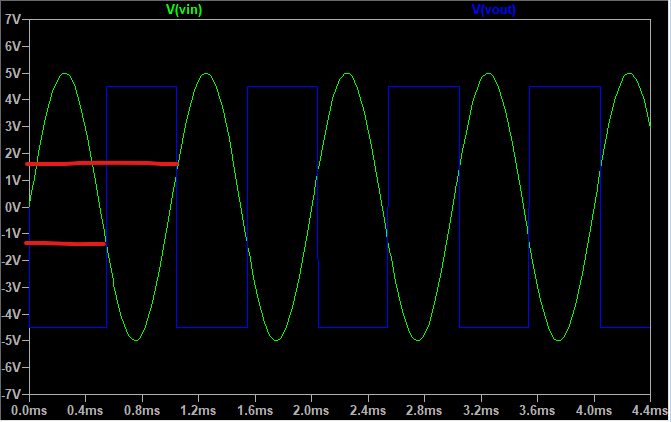Click the 7V axis label
Viewport: 671px width, 422px height.
(12, 19)
